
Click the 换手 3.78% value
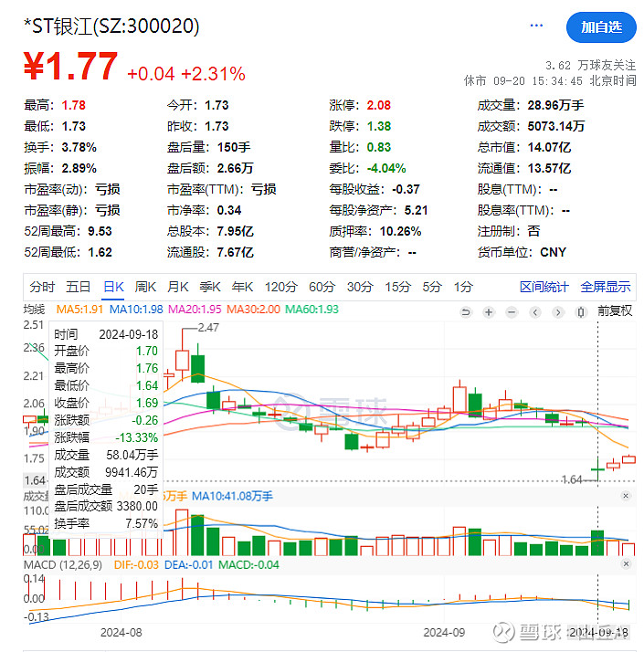coord(79,147)
